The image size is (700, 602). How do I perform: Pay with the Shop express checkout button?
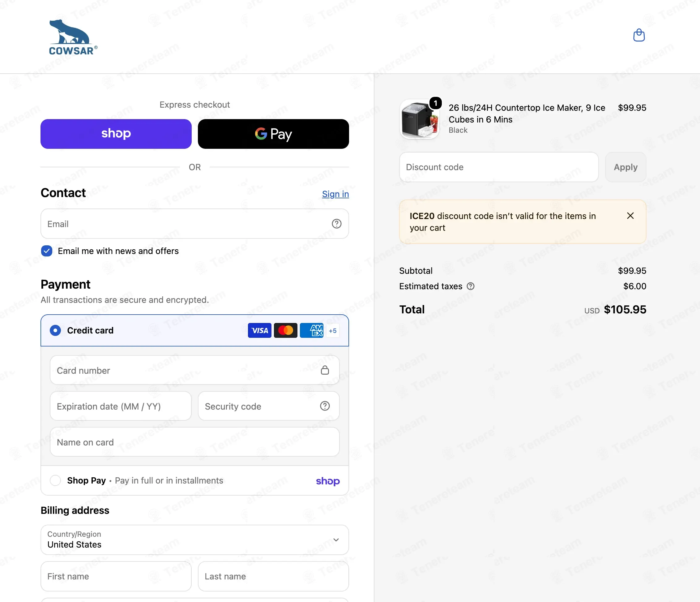coord(116,134)
